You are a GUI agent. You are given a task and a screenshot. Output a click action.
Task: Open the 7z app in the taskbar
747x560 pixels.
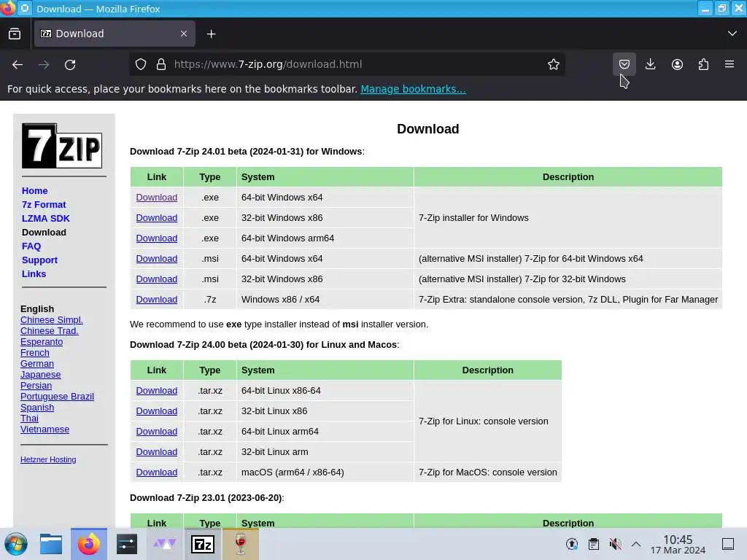click(x=203, y=544)
